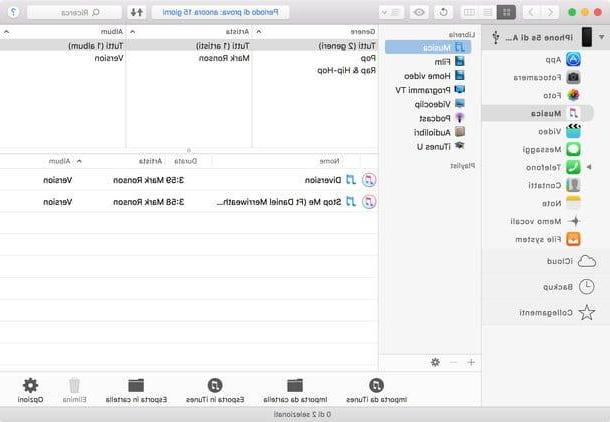This screenshot has height=422, width=610.
Task: Click the Elimina trash button
Action: (74, 390)
